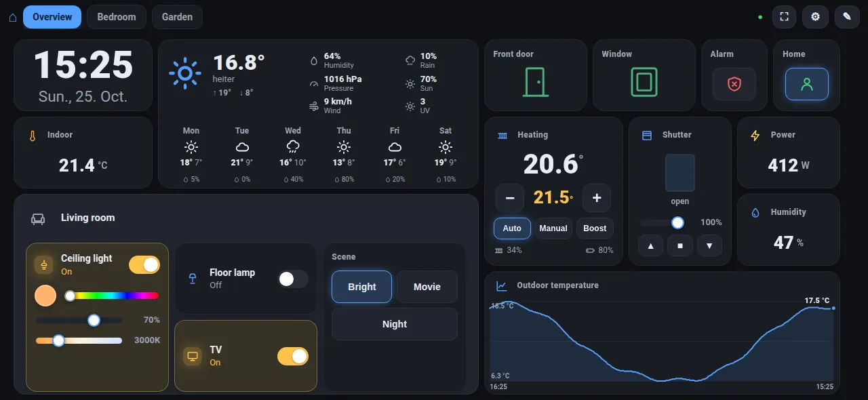Click the ceiling light orange color swatch
Image resolution: width=868 pixels, height=400 pixels.
tap(45, 296)
